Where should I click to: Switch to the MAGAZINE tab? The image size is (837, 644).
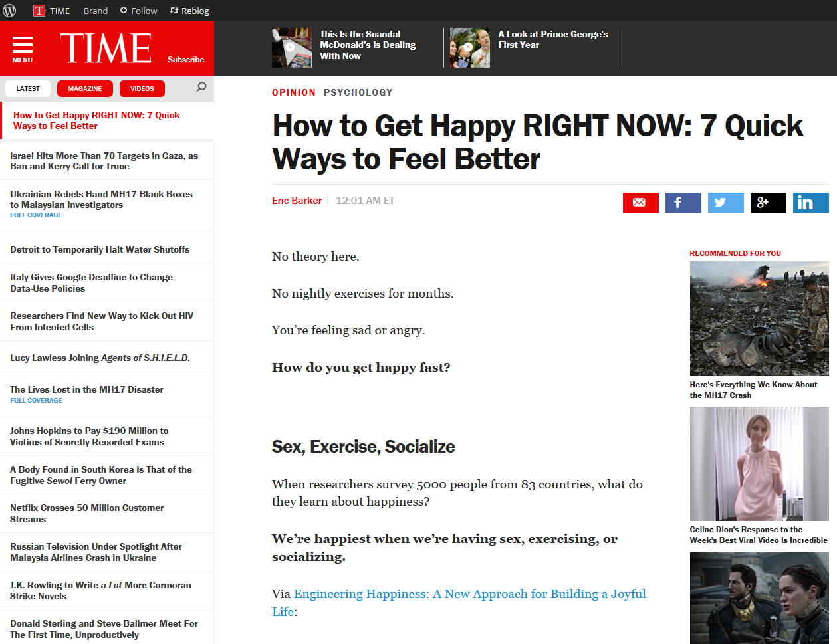(85, 88)
